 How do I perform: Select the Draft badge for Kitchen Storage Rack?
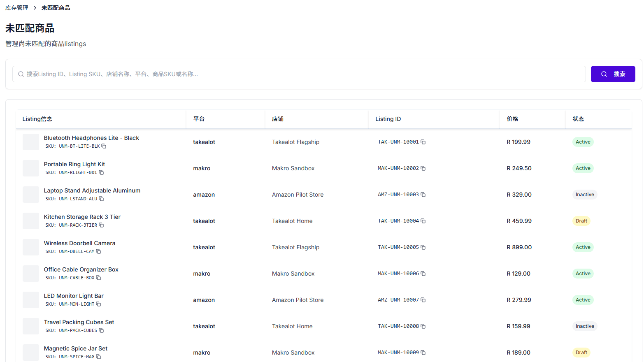click(x=581, y=221)
